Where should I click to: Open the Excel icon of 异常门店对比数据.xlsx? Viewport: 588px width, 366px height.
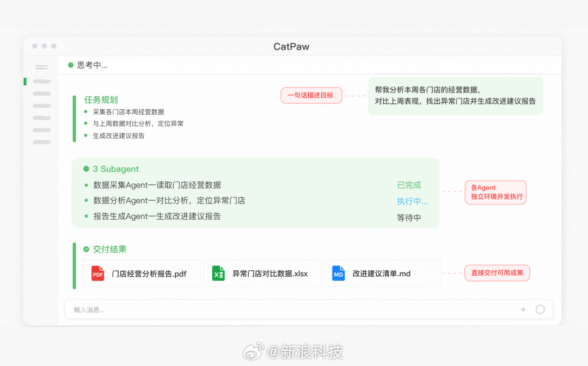218,274
